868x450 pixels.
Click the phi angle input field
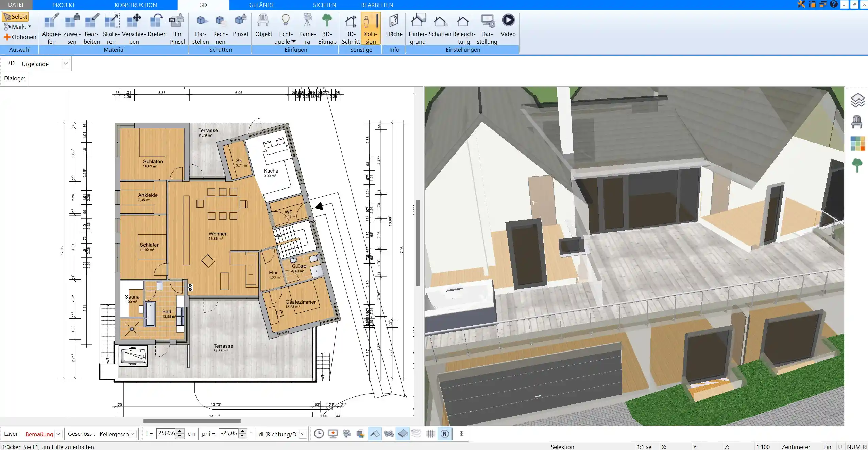point(229,434)
